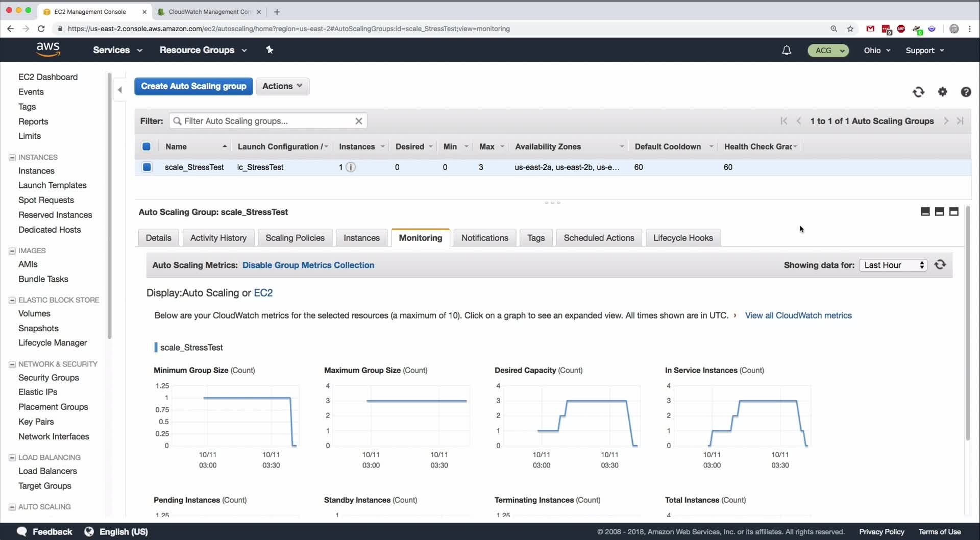Image resolution: width=980 pixels, height=540 pixels.
Task: Click Create Auto Scaling group button
Action: (x=193, y=86)
